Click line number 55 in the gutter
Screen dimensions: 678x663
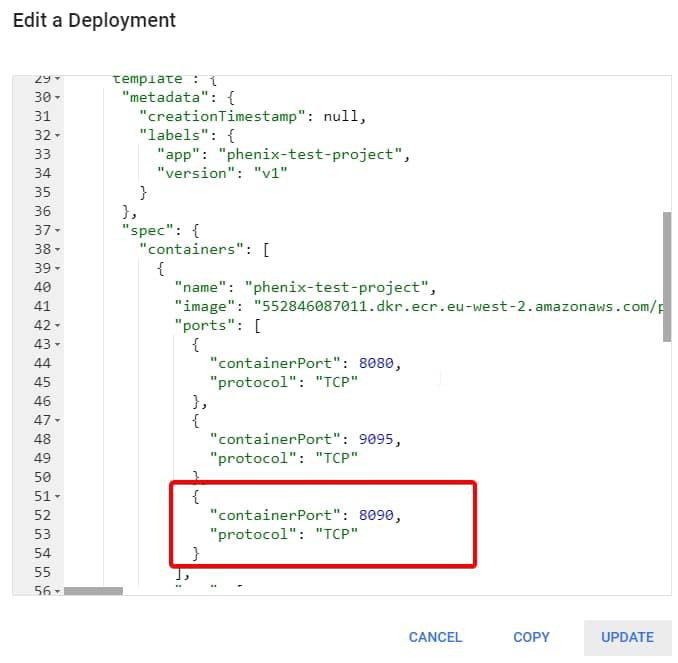click(42, 573)
